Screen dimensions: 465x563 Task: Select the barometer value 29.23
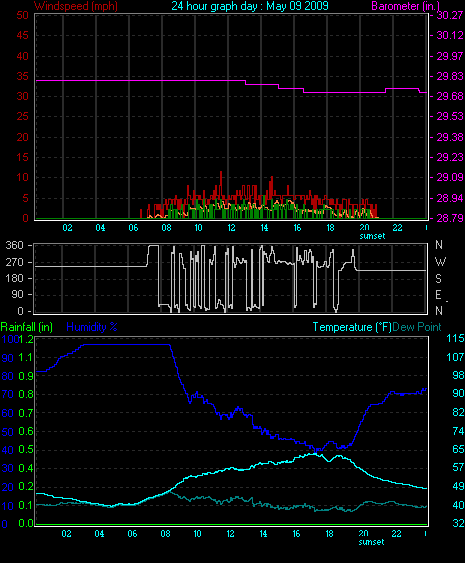(x=450, y=157)
